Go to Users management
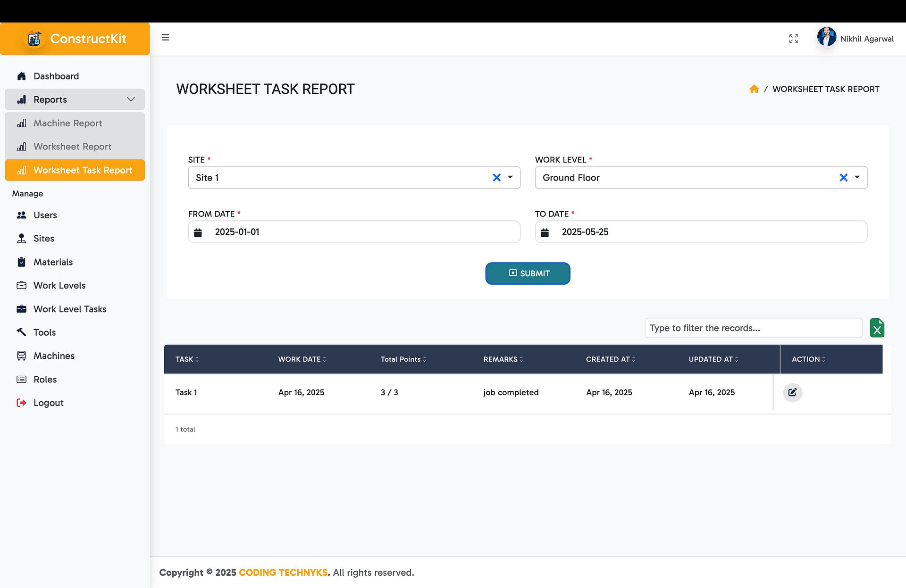 point(75,215)
